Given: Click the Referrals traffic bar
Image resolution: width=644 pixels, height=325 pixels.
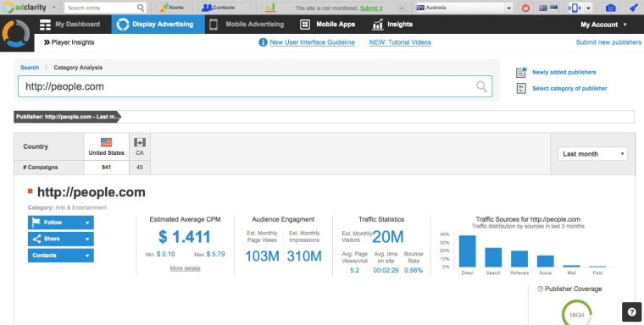Looking at the screenshot, I should (519, 259).
